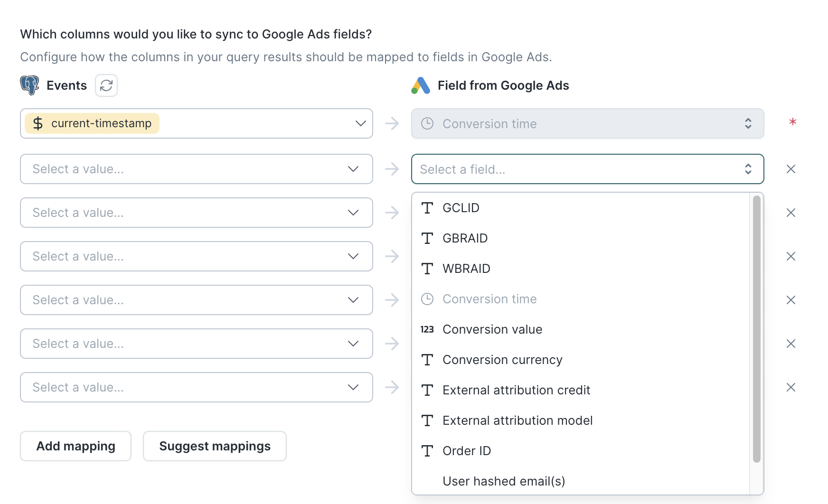This screenshot has height=504, width=828.
Task: Remove the first Select a field mapping row
Action: click(x=791, y=169)
